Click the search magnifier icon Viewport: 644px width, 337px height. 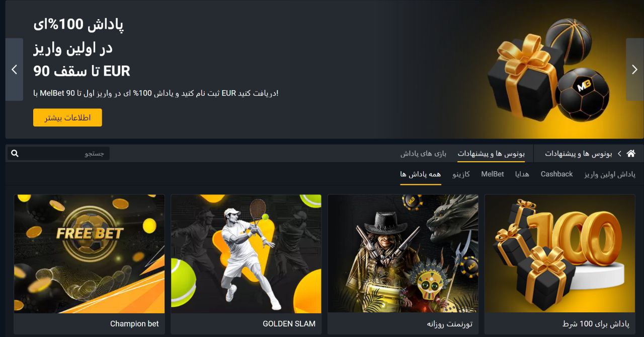[15, 153]
